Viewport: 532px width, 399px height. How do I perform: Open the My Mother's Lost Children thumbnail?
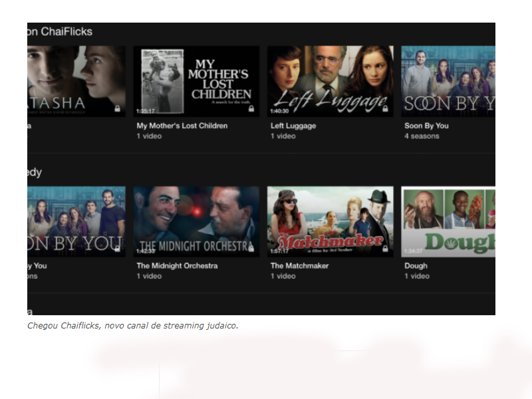point(196,80)
